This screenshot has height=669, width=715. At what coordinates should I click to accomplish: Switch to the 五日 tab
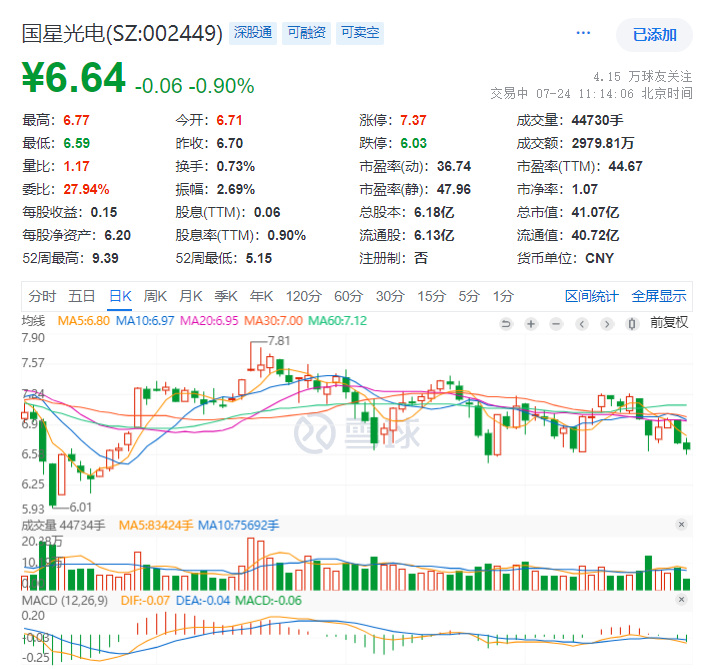pos(81,296)
